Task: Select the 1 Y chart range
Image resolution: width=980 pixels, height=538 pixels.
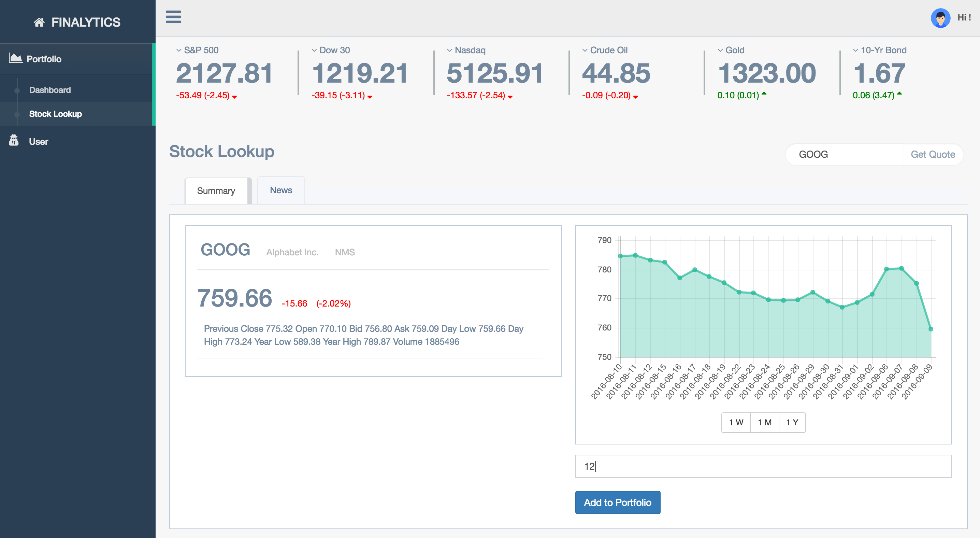Action: pyautogui.click(x=792, y=422)
